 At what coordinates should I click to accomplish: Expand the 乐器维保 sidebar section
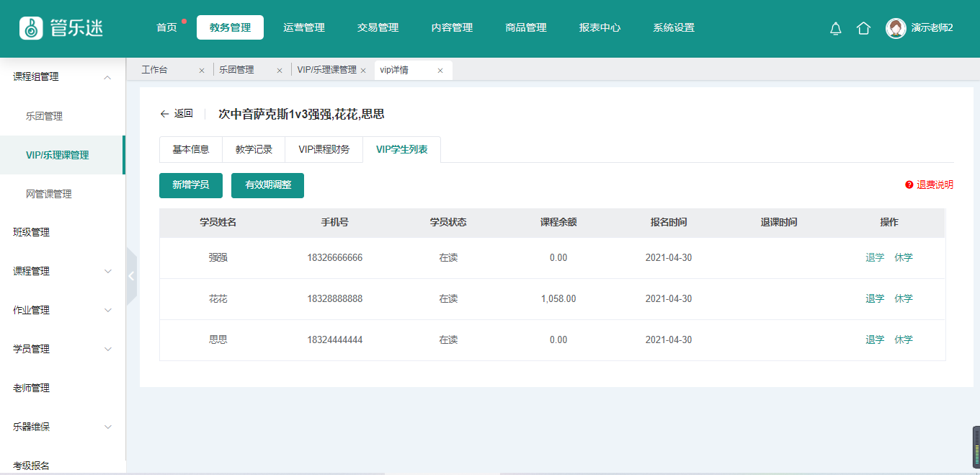click(x=108, y=427)
